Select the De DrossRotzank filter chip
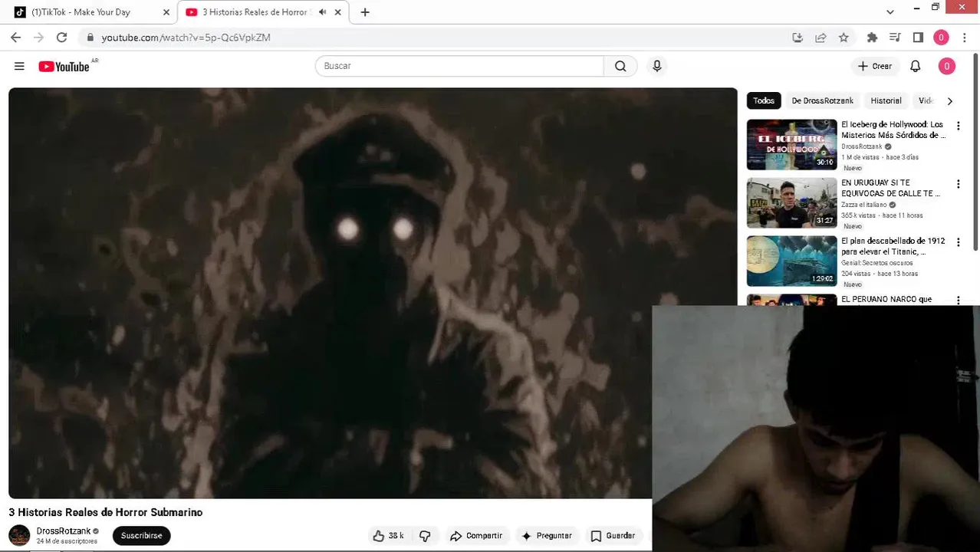 (822, 100)
